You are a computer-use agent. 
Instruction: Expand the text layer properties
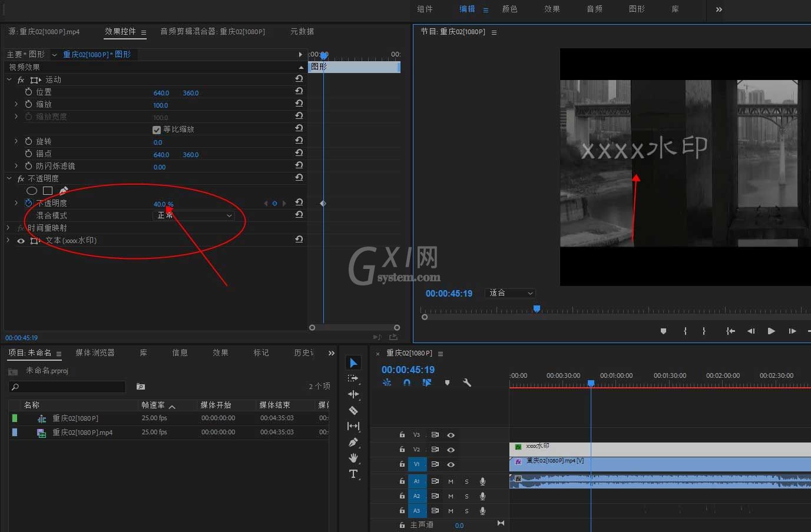pyautogui.click(x=9, y=240)
